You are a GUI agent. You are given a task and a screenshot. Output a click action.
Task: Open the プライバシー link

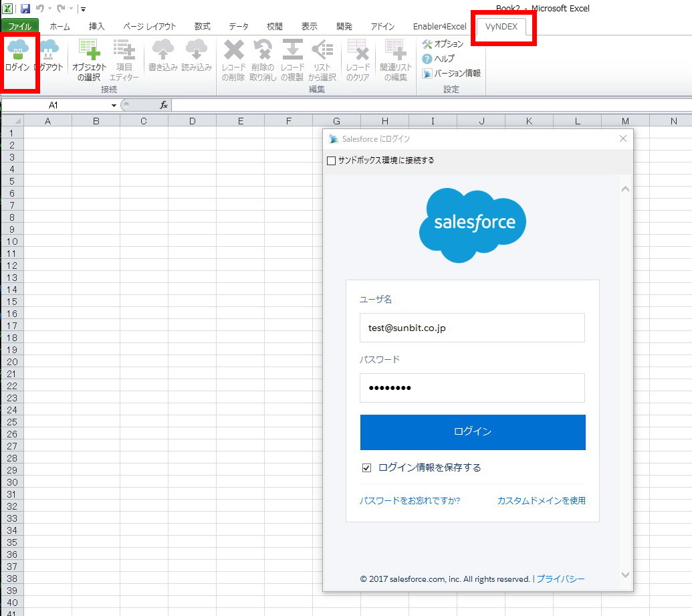[560, 579]
